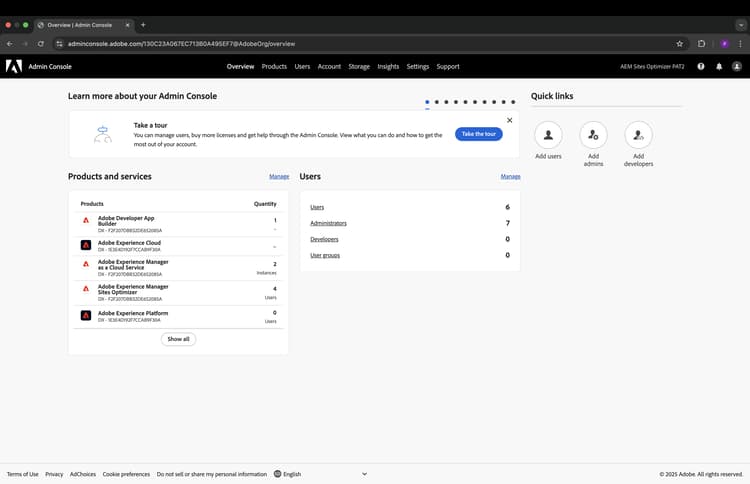
Task: Click Adobe Experience Cloud product icon
Action: (x=86, y=245)
